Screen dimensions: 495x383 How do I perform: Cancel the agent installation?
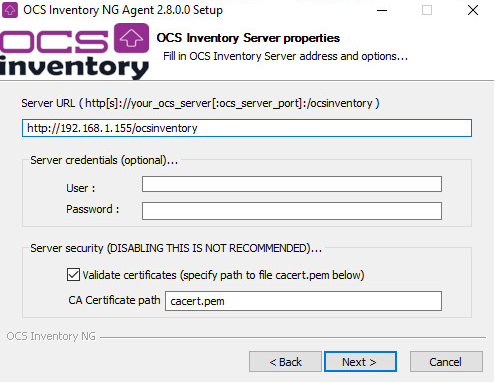click(x=446, y=362)
